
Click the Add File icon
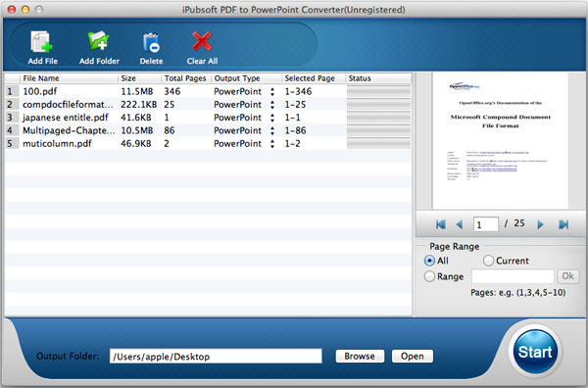pyautogui.click(x=41, y=41)
